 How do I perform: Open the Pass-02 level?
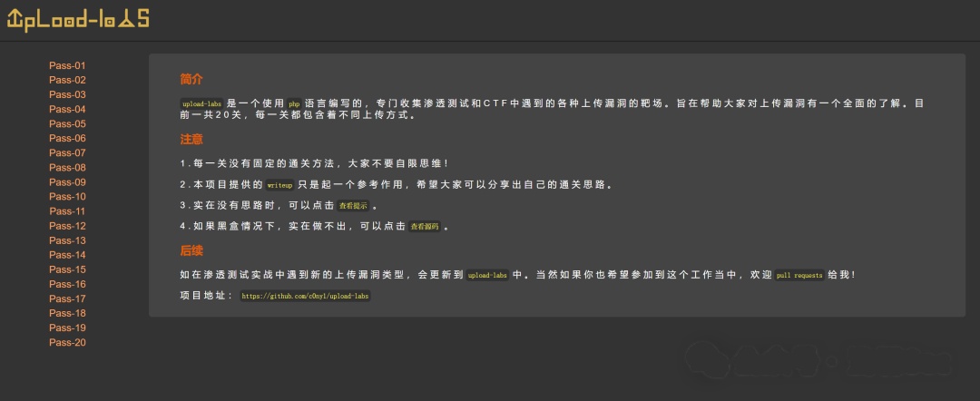67,80
